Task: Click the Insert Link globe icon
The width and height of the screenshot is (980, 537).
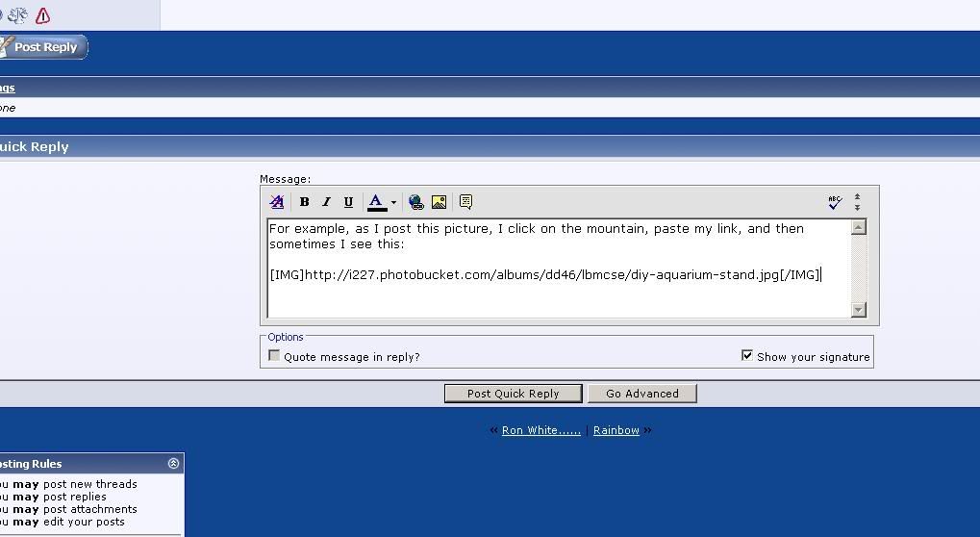Action: (415, 202)
